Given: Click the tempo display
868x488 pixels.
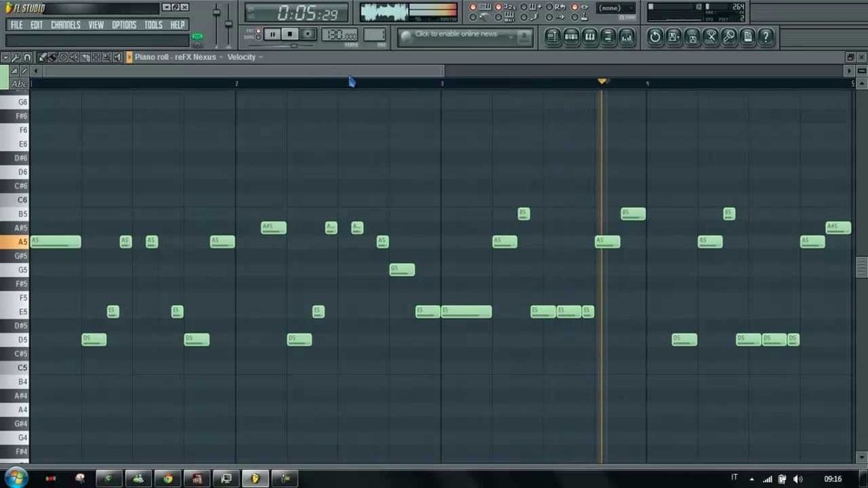Looking at the screenshot, I should (x=339, y=35).
